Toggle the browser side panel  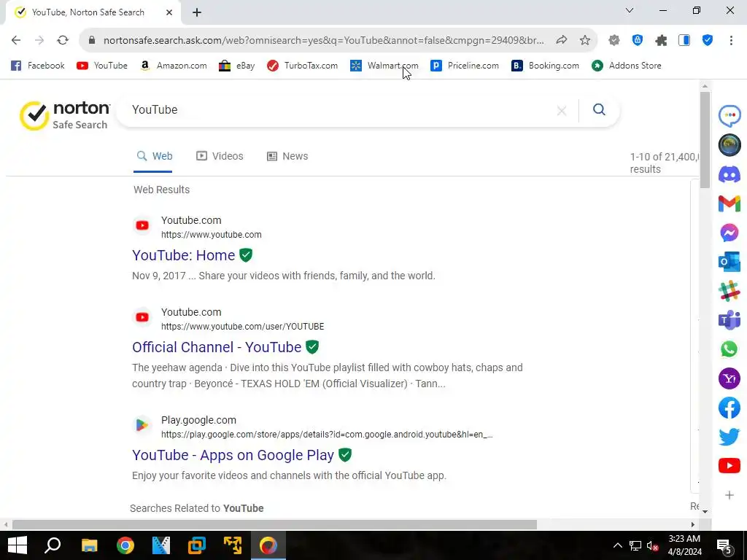[684, 41]
